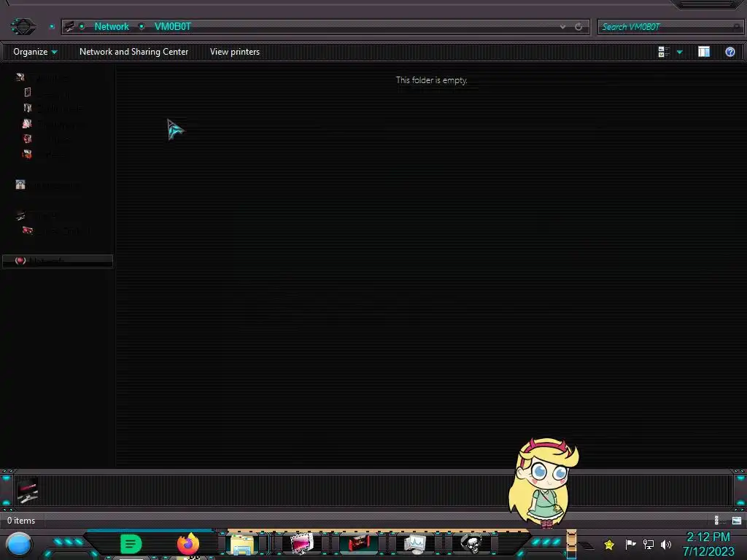Open the clock showing 2:12 PM
747x560 pixels.
pos(708,544)
